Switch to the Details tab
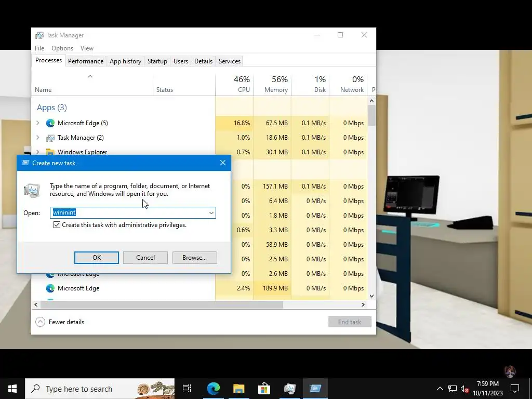532x399 pixels. [203, 61]
